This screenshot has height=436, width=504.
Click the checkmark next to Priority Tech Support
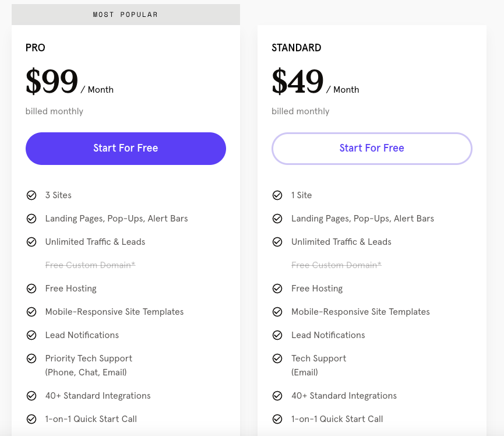pyautogui.click(x=31, y=358)
